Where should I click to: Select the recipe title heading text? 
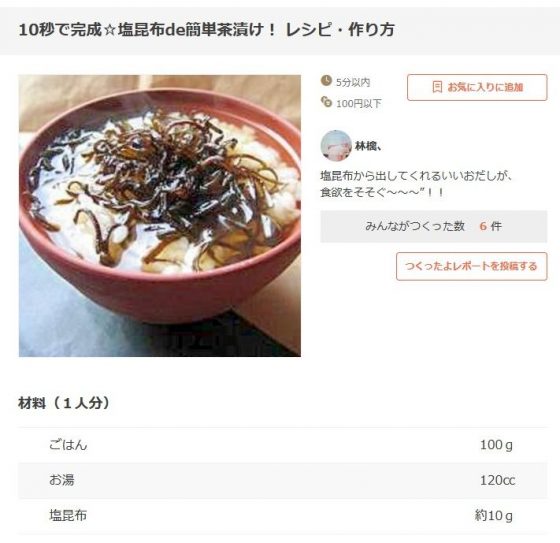tap(206, 29)
